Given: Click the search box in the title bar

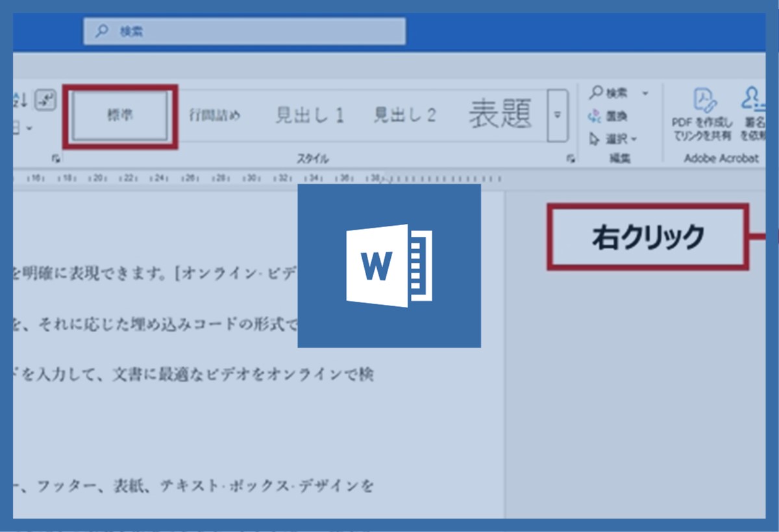Looking at the screenshot, I should point(244,32).
